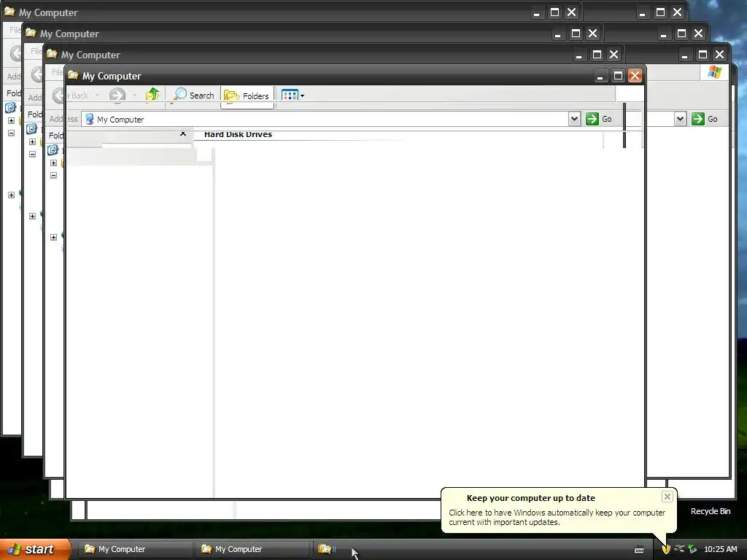Expand upper plus node in rearmost window tree

(x=11, y=120)
